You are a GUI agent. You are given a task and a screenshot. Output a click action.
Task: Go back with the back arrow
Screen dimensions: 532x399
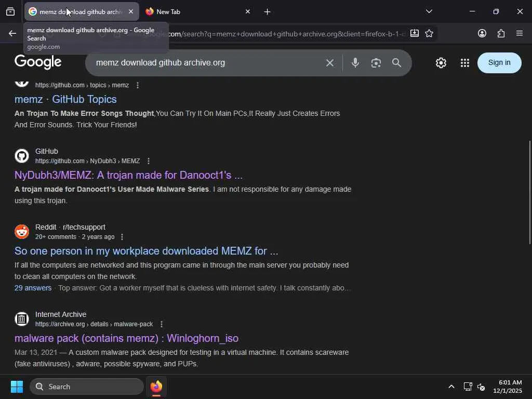(12, 33)
